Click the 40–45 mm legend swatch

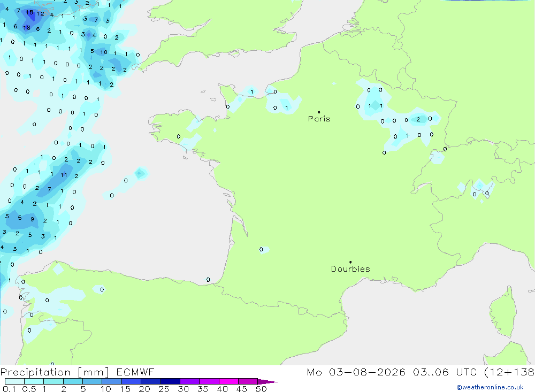[228, 381]
